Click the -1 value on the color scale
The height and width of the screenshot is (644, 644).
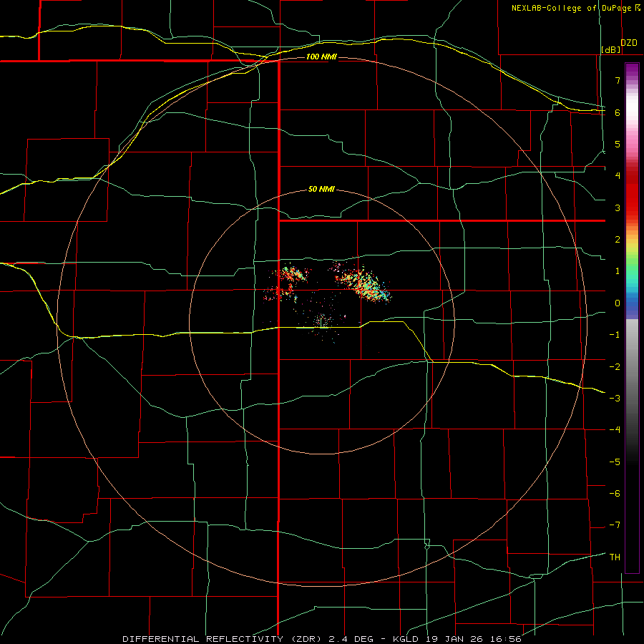click(615, 335)
